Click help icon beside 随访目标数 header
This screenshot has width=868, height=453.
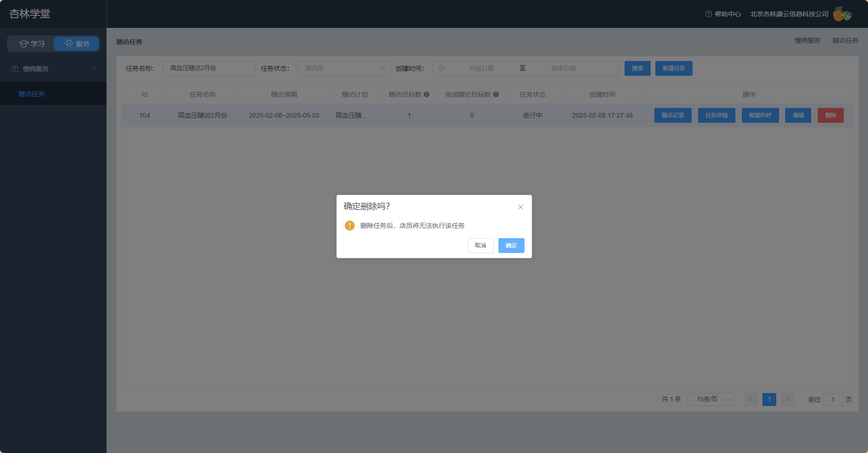point(426,94)
